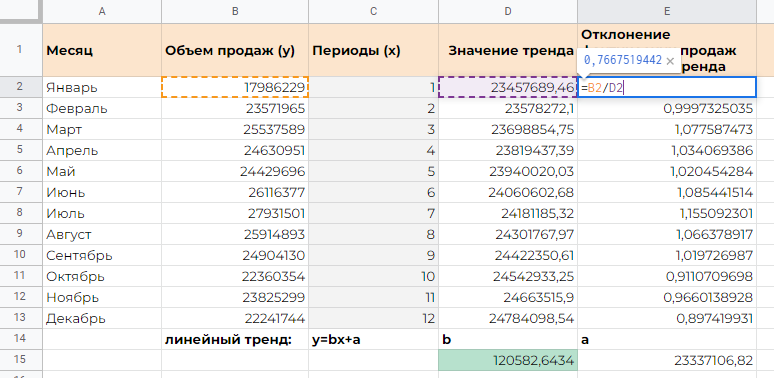
Task: Select trend value 24542933,25
Action: pyautogui.click(x=508, y=276)
